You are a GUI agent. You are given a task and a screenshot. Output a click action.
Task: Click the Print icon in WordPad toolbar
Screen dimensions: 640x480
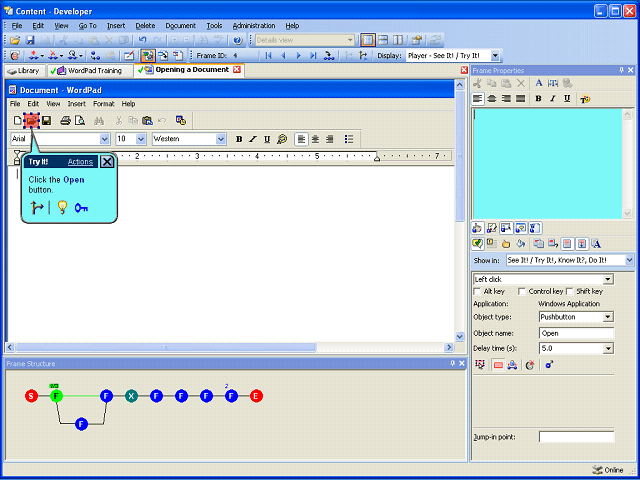coord(65,120)
